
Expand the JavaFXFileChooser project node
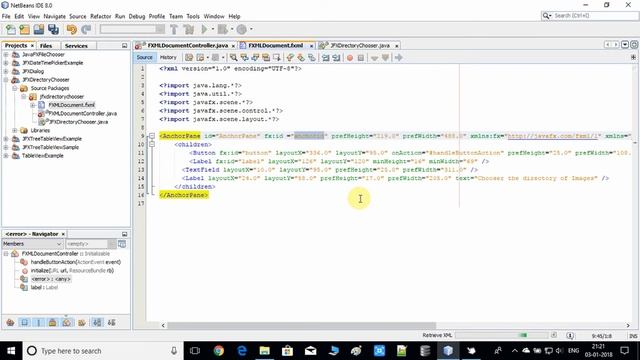[6, 54]
